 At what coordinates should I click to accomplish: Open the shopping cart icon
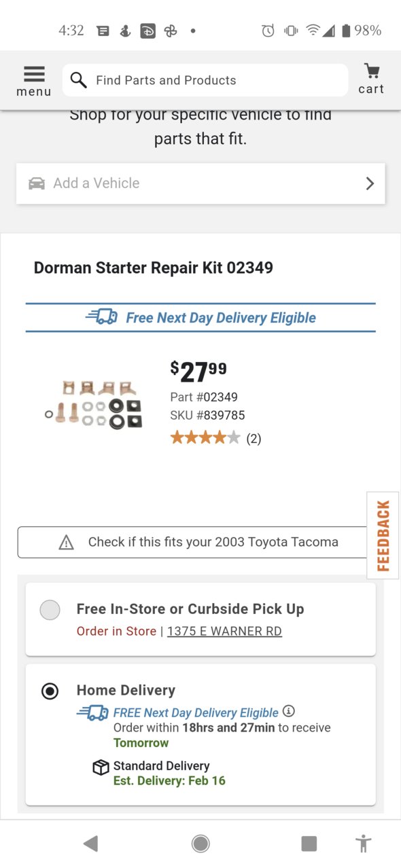(x=371, y=79)
